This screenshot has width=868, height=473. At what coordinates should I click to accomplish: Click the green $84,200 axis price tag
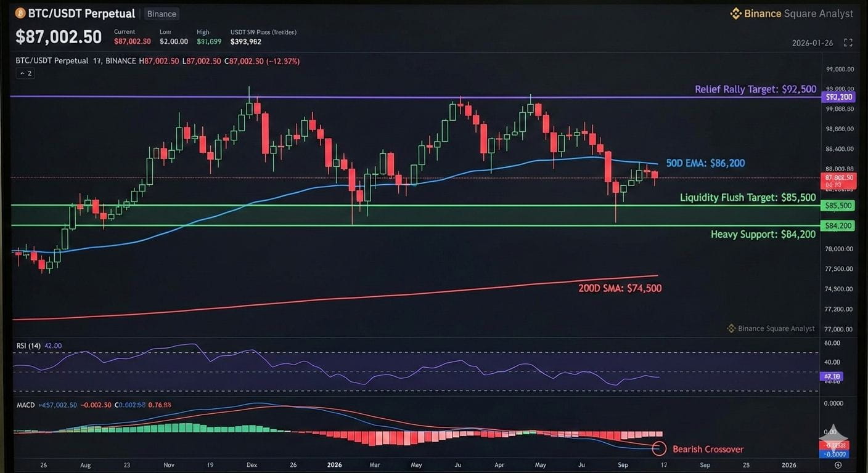point(838,226)
